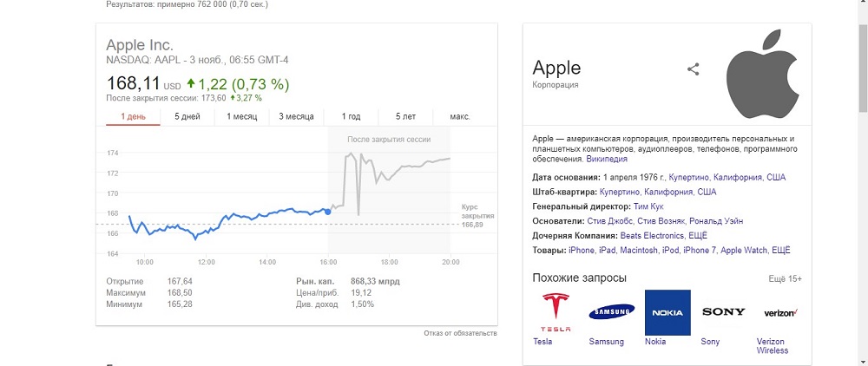The image size is (868, 366).
Task: Switch to the 1 месяц tab
Action: pyautogui.click(x=242, y=117)
